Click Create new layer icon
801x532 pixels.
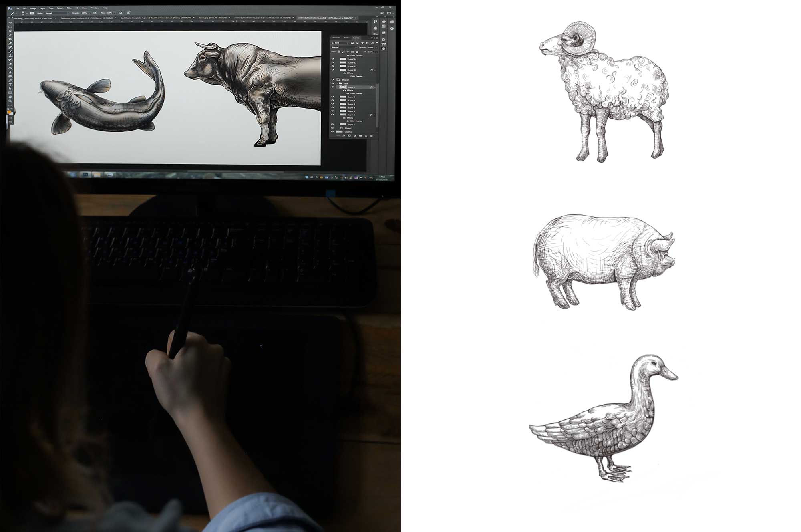366,136
